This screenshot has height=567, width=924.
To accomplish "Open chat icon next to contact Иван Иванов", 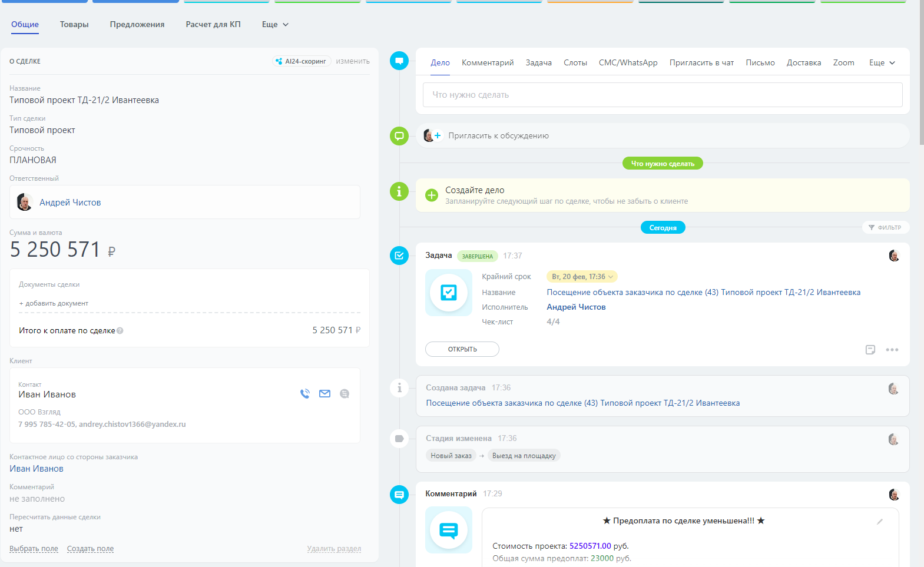I will click(345, 394).
